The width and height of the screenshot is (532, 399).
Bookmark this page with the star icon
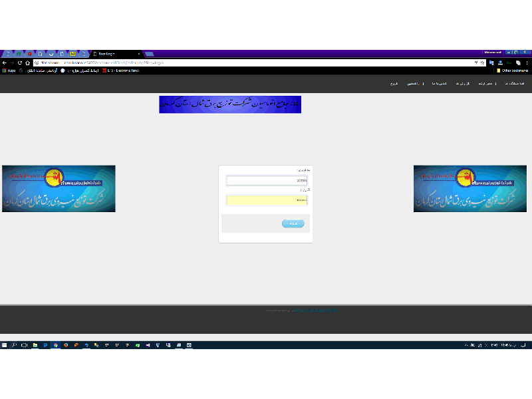coord(482,63)
